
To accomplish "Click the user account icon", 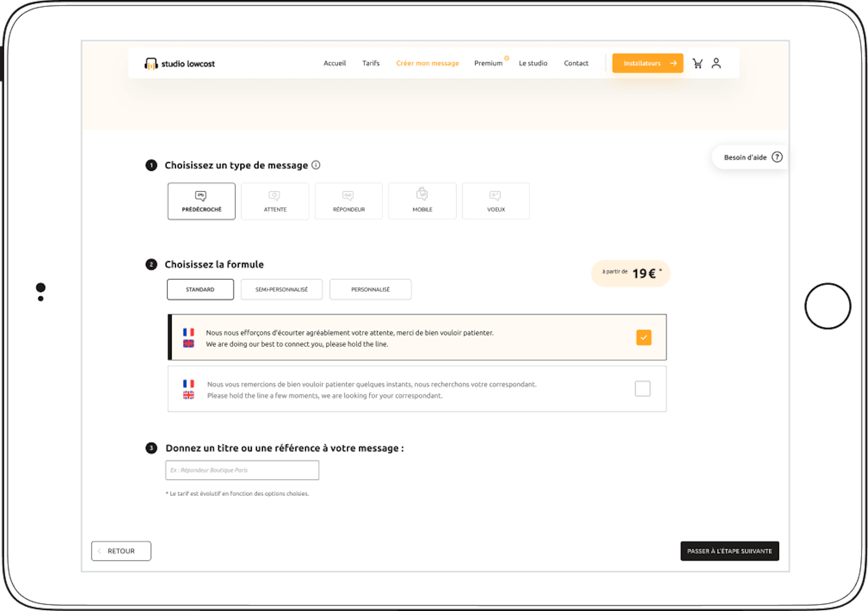I will (716, 64).
